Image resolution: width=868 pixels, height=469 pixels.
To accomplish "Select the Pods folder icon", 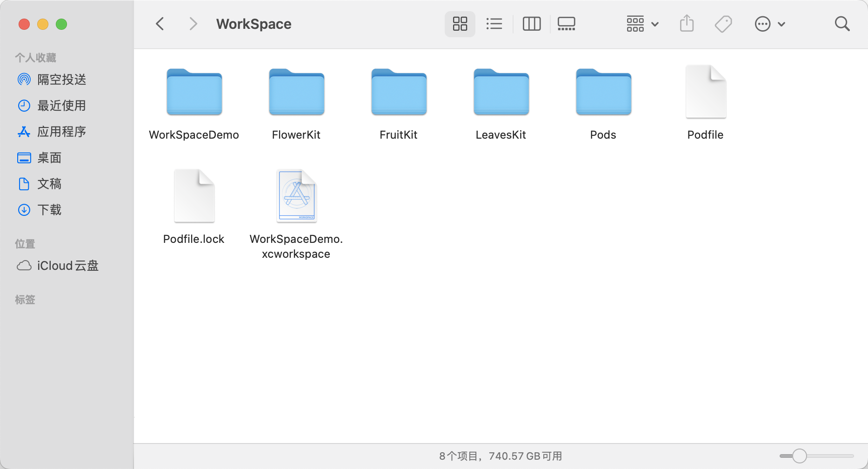I will coord(603,92).
